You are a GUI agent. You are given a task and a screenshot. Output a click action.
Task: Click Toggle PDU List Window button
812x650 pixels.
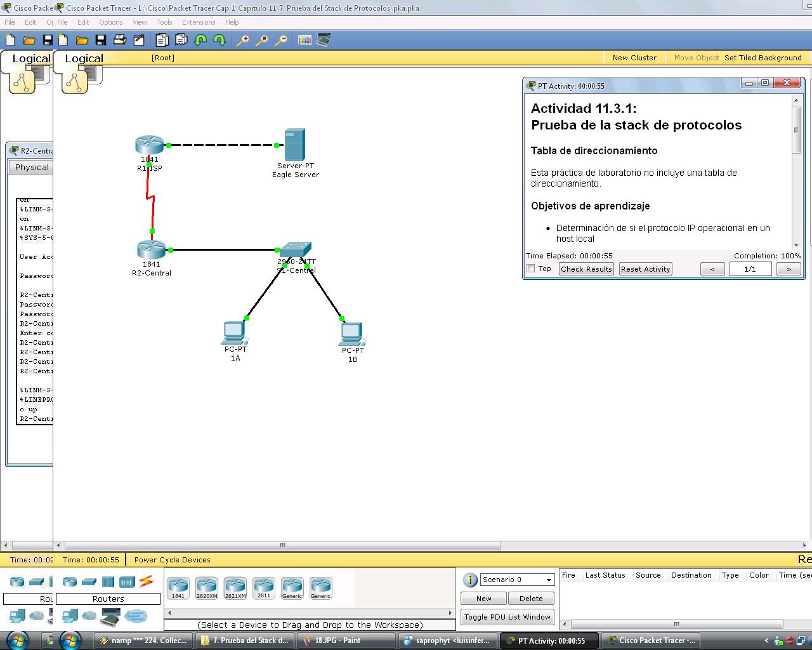(x=507, y=617)
